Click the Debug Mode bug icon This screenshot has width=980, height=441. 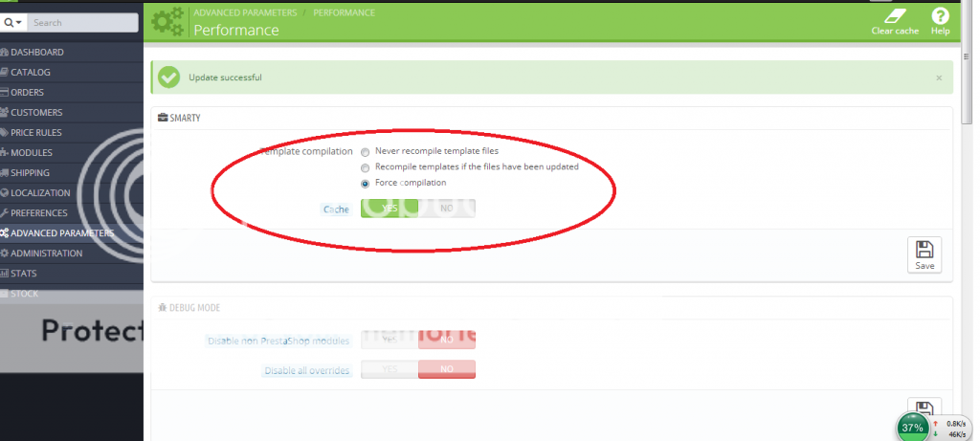pos(163,307)
